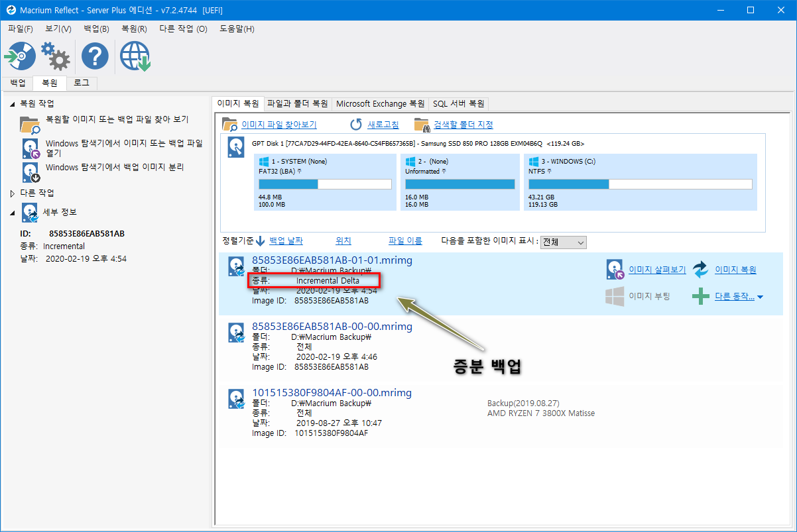The image size is (797, 532).
Task: Click the 이미지 복원 action link
Action: coord(735,270)
